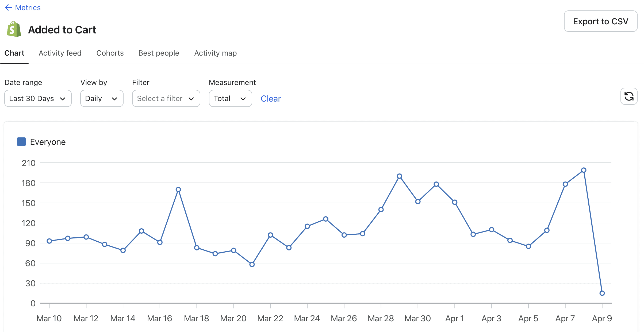Open the Total measurement dropdown
The height and width of the screenshot is (332, 644).
[230, 98]
